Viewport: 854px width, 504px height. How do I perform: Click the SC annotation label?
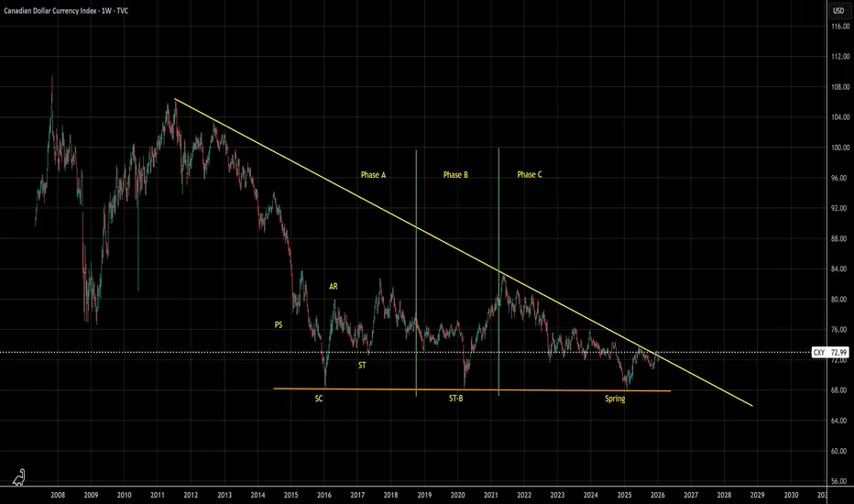click(319, 399)
